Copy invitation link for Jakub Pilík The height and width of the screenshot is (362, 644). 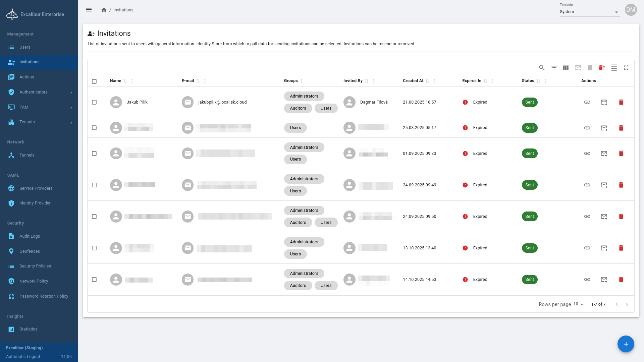tap(587, 102)
